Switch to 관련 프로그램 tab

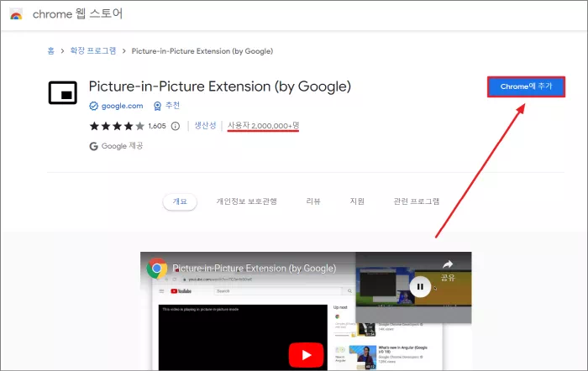pos(417,201)
